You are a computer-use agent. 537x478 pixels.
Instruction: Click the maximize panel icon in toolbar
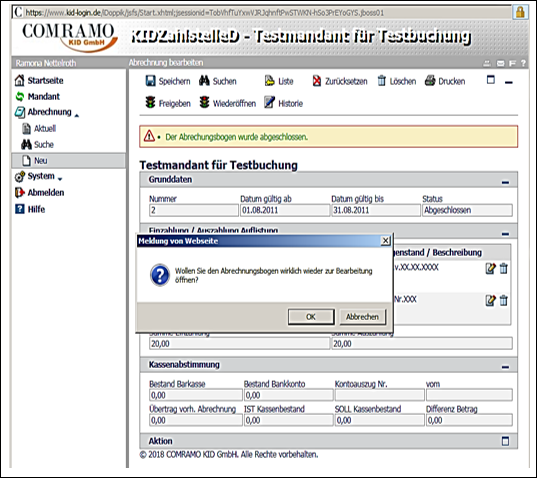tap(491, 80)
